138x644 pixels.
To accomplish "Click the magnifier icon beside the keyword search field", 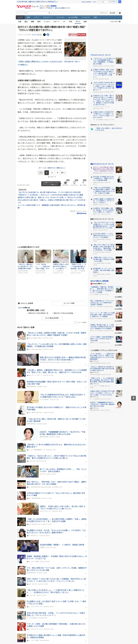I will pyautogui.click(x=49, y=13).
